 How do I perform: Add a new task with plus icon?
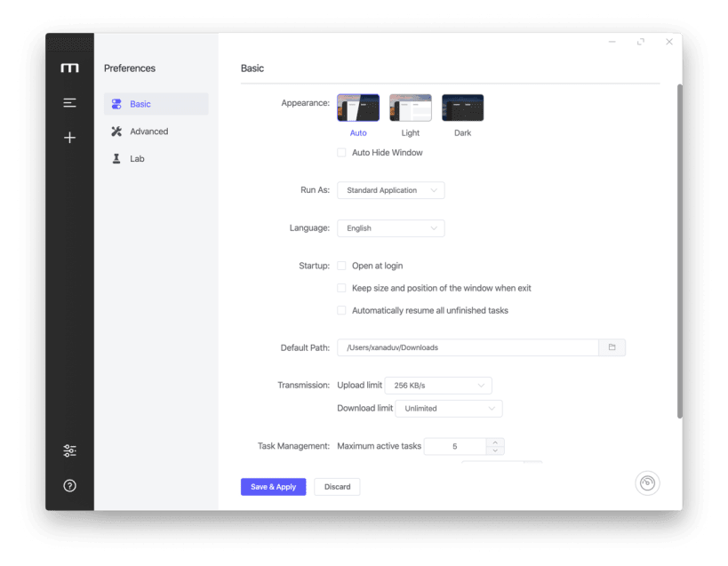[x=69, y=138]
